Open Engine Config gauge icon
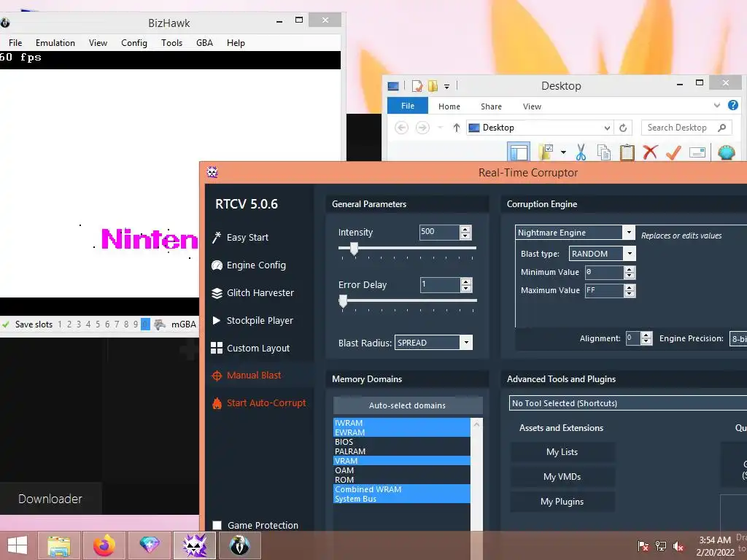Viewport: 747px width, 560px height. pos(217,265)
